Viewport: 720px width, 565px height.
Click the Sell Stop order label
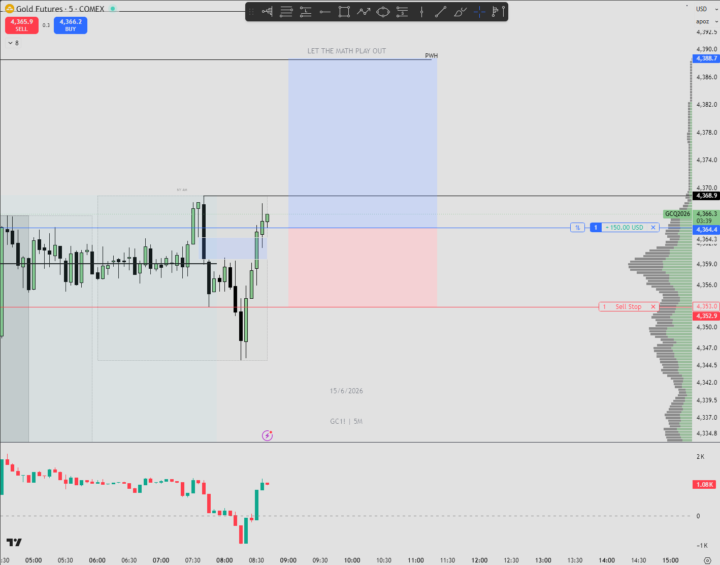[x=628, y=306]
